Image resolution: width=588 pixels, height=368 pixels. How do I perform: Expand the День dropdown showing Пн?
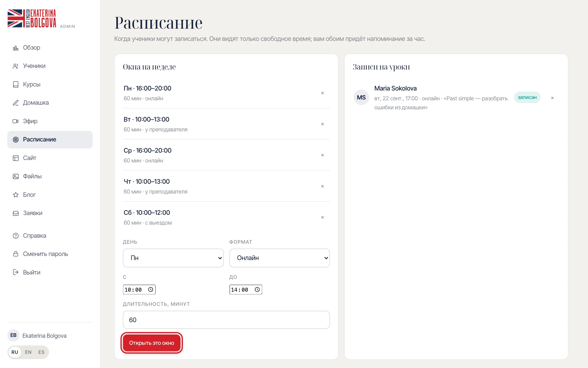pyautogui.click(x=173, y=258)
